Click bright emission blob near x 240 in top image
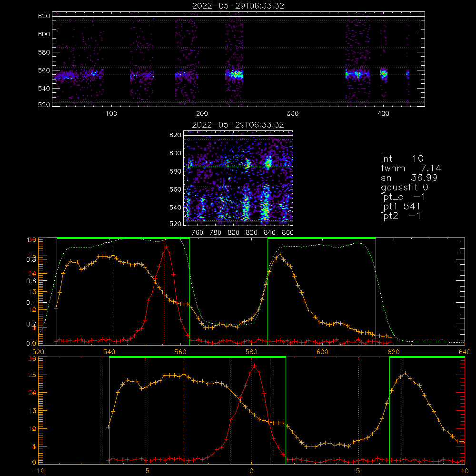The height and width of the screenshot is (476, 476). point(236,74)
